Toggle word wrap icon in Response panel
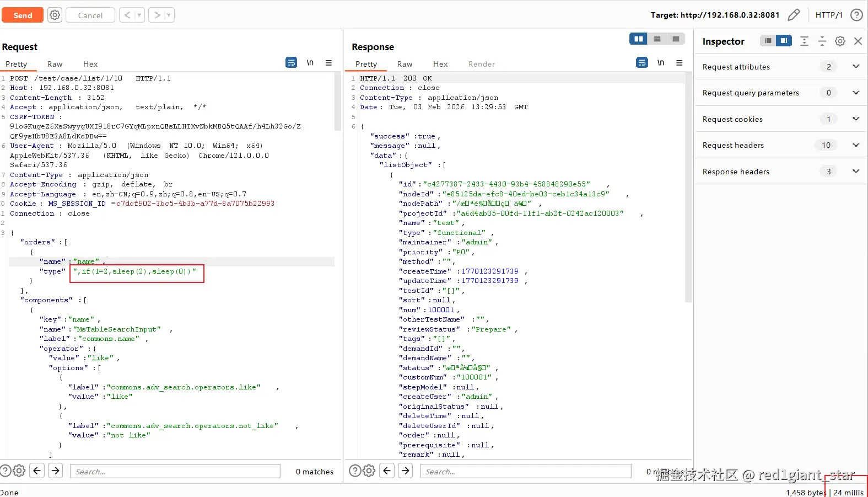The image size is (868, 497). coord(641,62)
